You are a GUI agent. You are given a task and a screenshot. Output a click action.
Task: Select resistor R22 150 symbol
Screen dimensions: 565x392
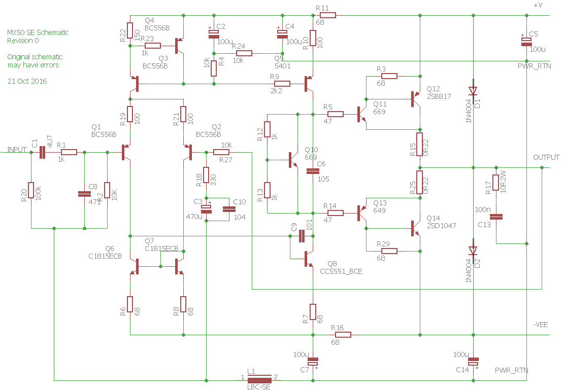click(130, 30)
